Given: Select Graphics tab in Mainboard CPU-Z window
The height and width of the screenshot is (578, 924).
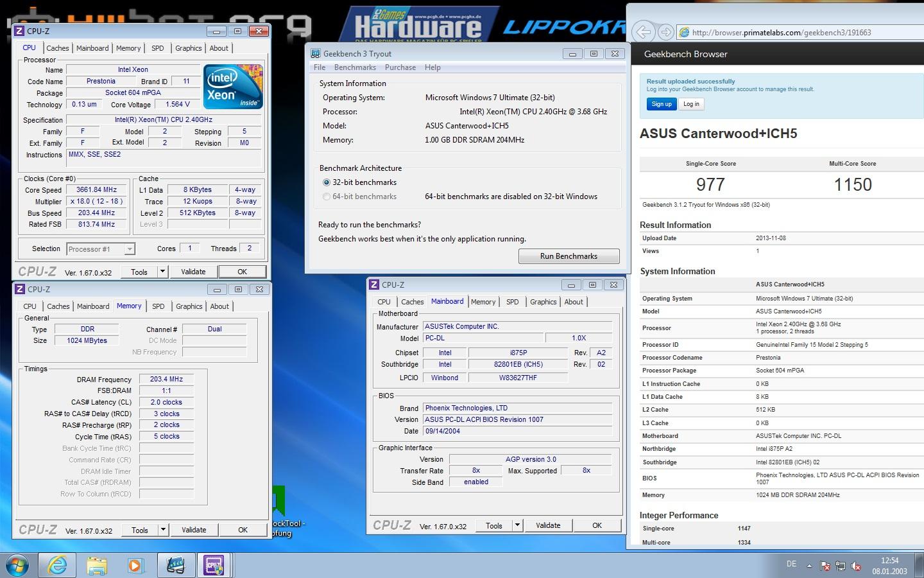Looking at the screenshot, I should 543,302.
